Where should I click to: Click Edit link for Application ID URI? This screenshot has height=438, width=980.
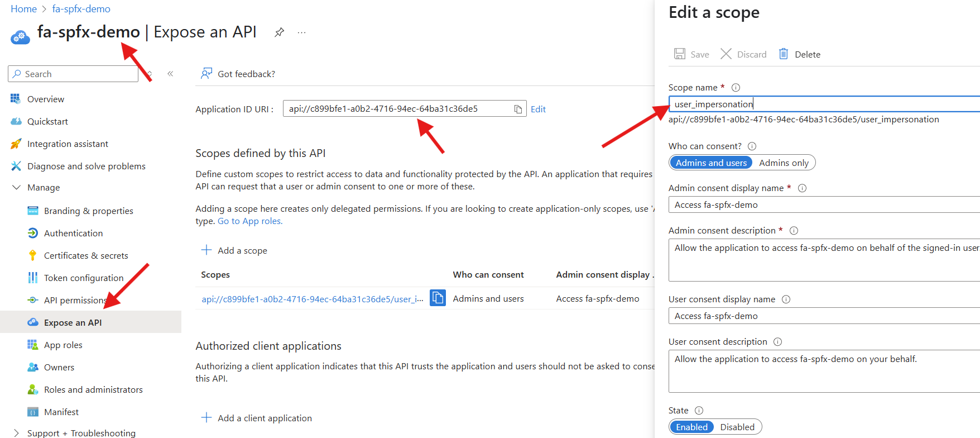click(538, 109)
